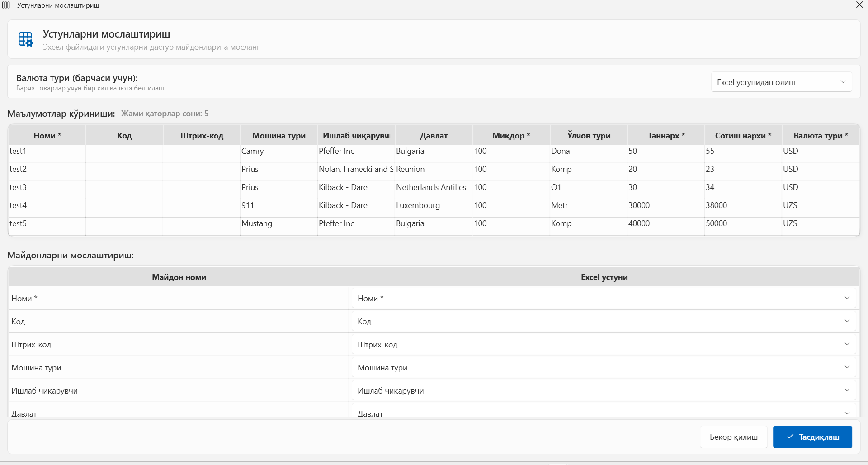Click the 'Бекор қилиш' cancel button
The width and height of the screenshot is (868, 465).
click(x=733, y=437)
